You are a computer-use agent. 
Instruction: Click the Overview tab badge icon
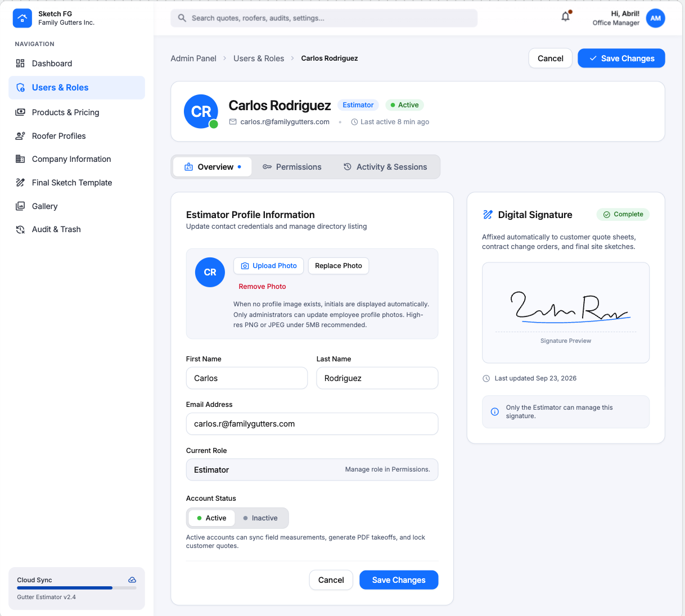(x=188, y=167)
